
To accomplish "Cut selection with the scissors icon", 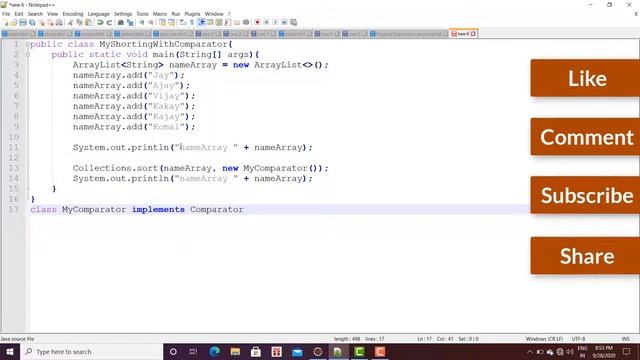I will coord(70,22).
